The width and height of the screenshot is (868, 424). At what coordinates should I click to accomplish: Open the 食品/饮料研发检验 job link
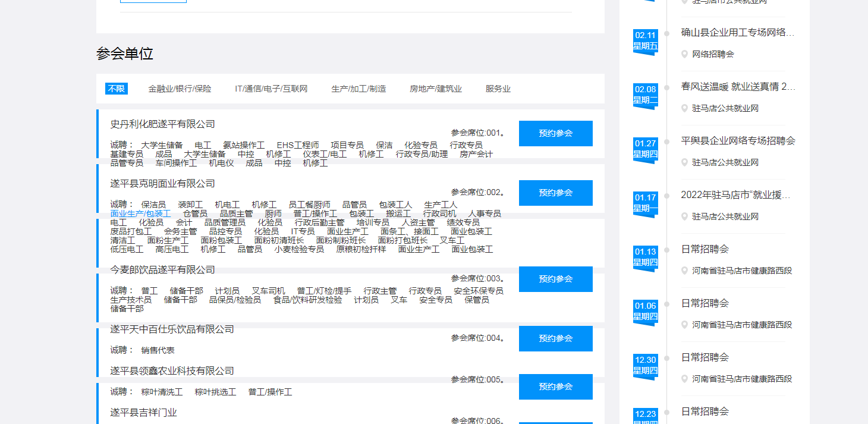click(307, 300)
